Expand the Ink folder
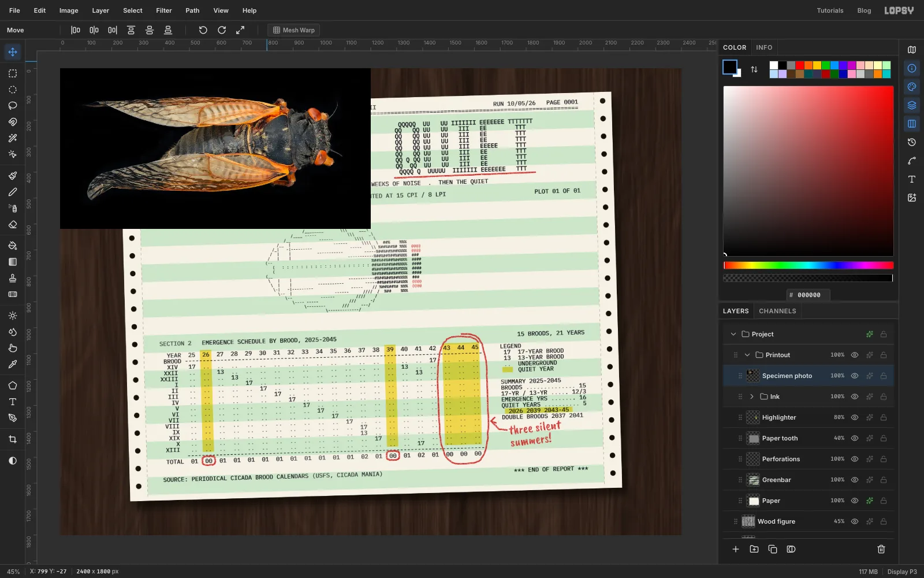 tap(752, 397)
